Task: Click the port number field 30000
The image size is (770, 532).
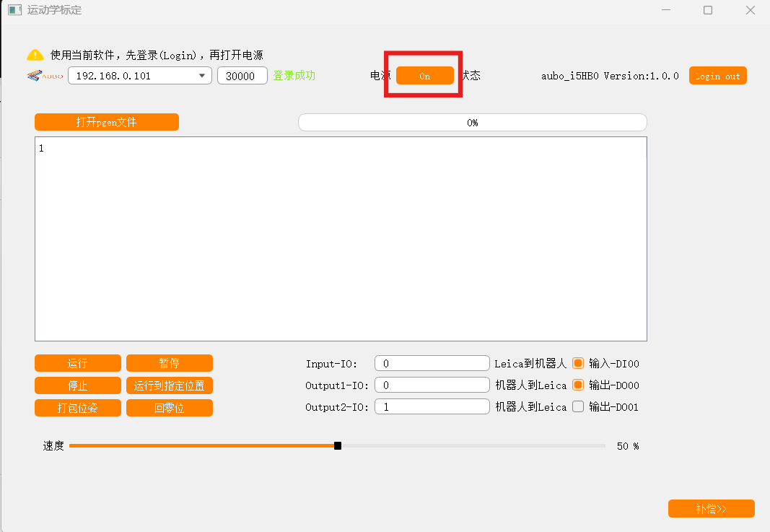Action: pyautogui.click(x=242, y=76)
